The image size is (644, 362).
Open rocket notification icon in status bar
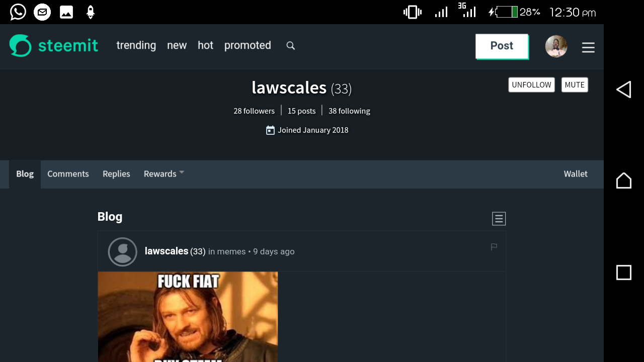click(x=91, y=12)
